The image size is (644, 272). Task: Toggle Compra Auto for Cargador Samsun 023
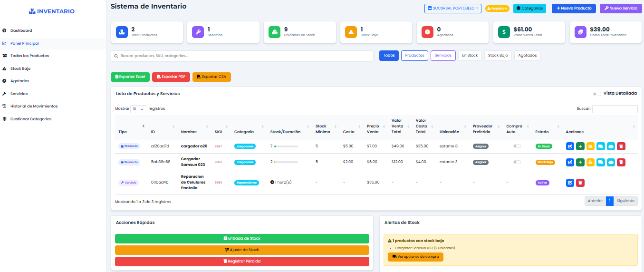pos(517,162)
